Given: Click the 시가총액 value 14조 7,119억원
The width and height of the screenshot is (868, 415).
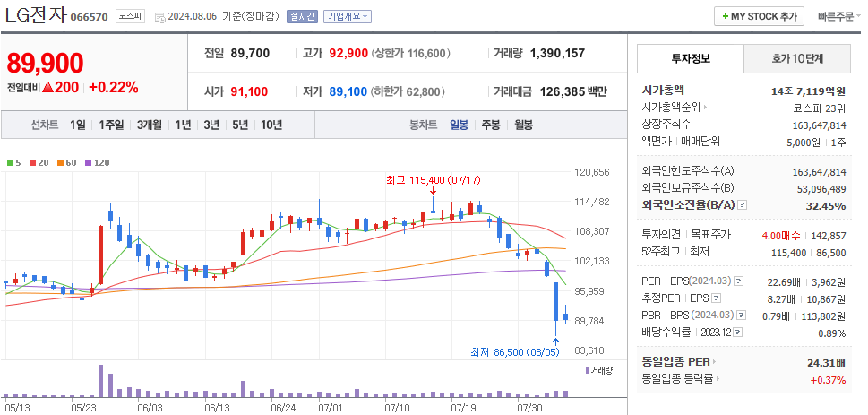Looking at the screenshot, I should pyautogui.click(x=808, y=91).
